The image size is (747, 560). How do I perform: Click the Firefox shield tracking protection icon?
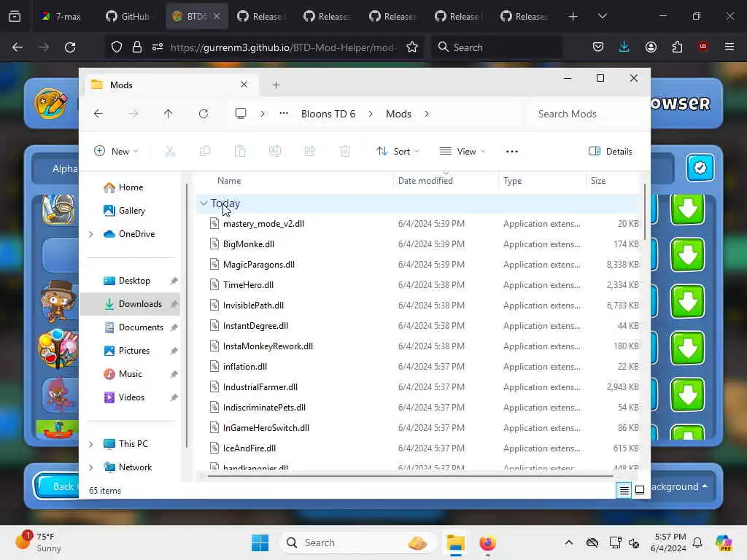116,47
